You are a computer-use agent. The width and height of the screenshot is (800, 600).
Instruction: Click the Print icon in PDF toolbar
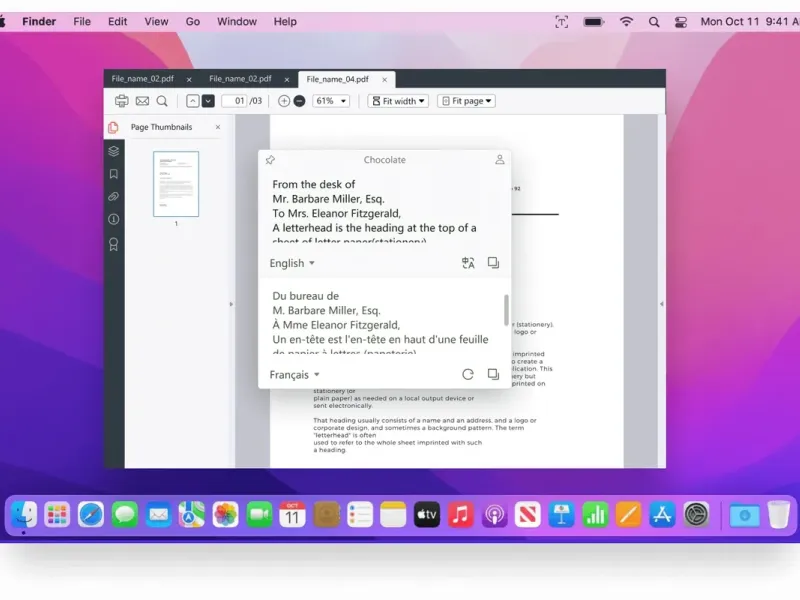121,101
